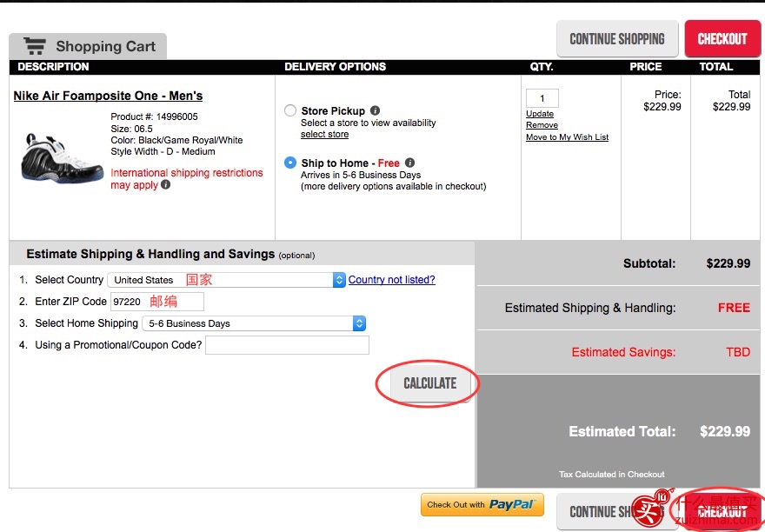Screen dimensions: 765x532
Task: Click the Remove item link
Action: coord(542,125)
